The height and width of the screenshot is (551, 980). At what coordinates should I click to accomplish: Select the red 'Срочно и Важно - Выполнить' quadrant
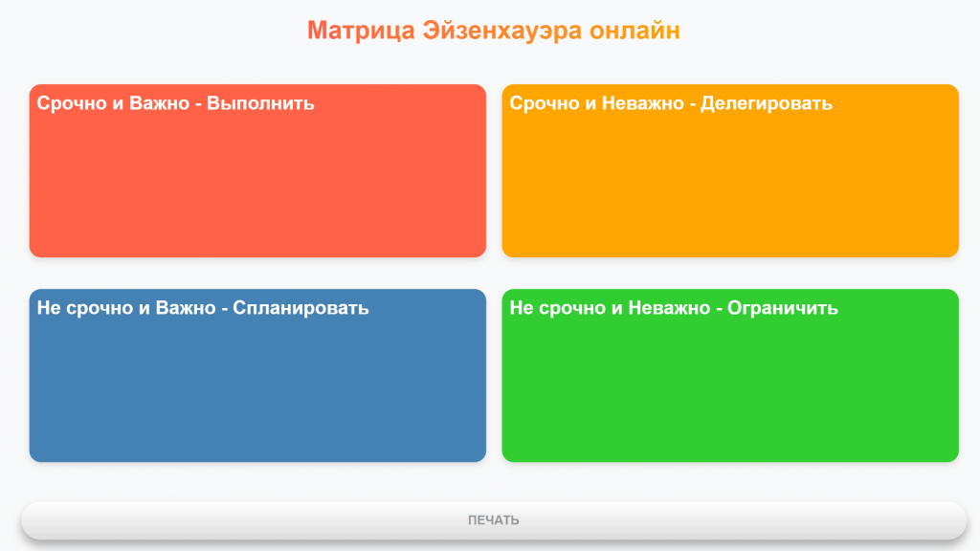click(257, 170)
